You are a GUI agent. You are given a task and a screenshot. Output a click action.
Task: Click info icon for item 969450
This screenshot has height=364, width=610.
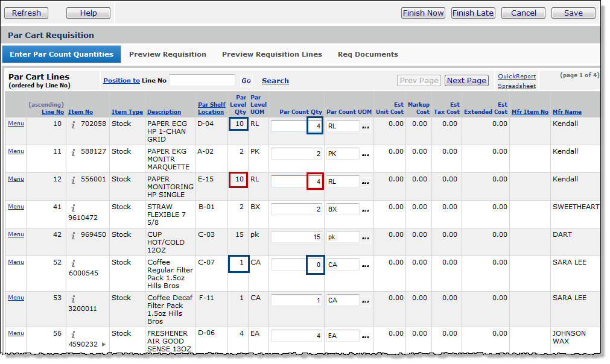(x=73, y=236)
